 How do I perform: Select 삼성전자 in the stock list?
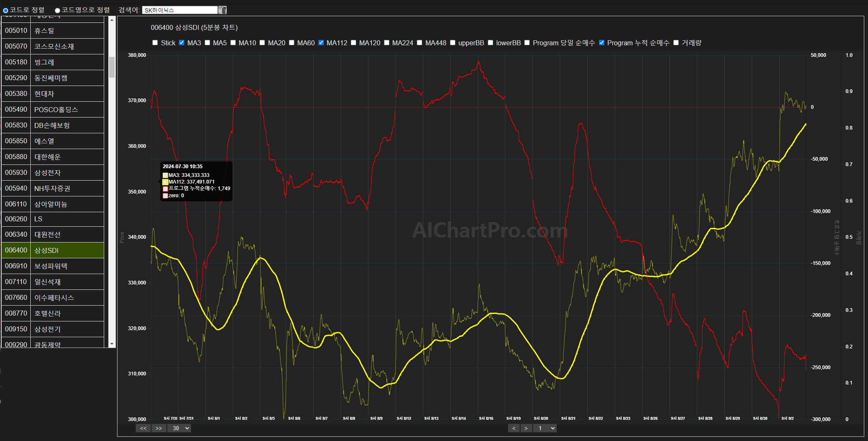click(53, 173)
